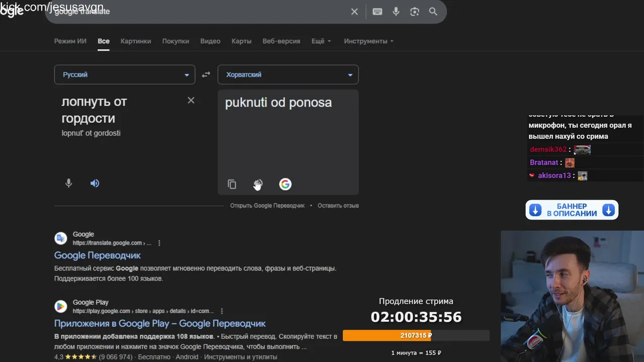This screenshot has height=362, width=644.
Task: Click translate.google.com URL text
Action: (112, 243)
